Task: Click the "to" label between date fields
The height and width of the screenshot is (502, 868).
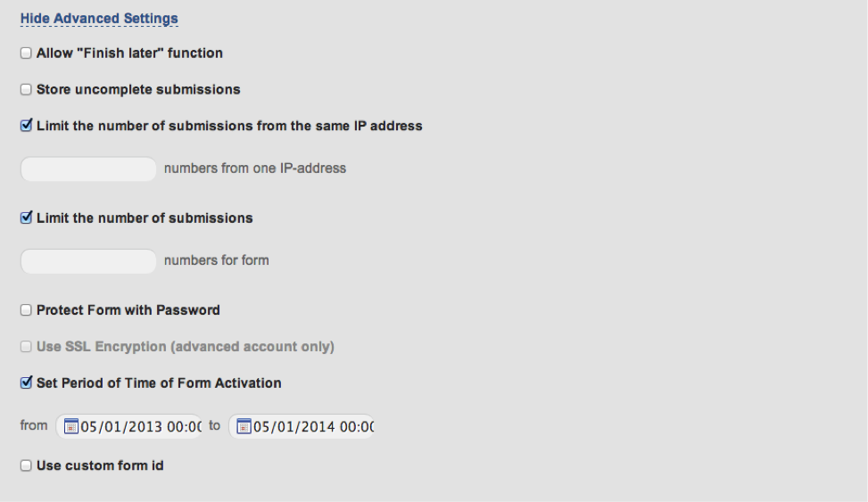Action: (x=214, y=425)
